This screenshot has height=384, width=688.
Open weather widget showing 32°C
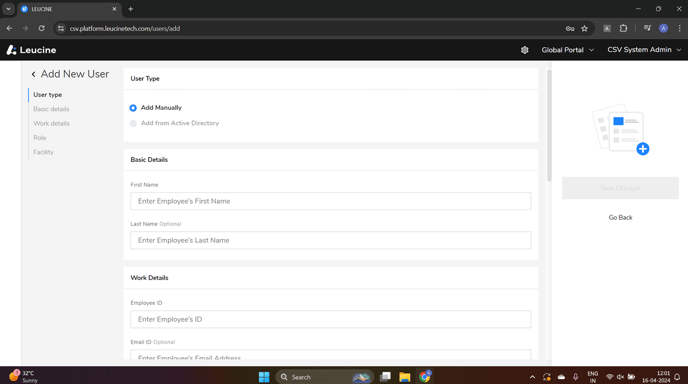[23, 377]
